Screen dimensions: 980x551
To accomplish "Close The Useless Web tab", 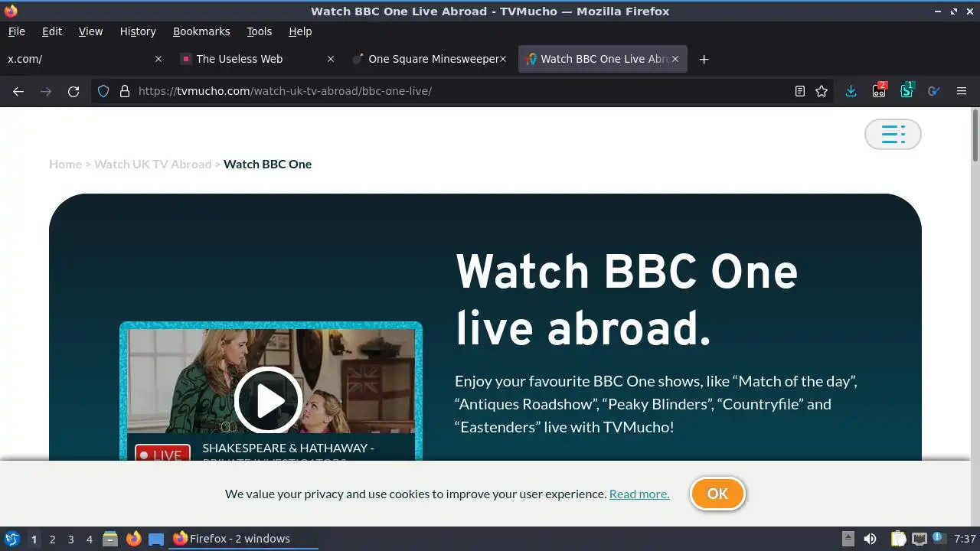I will pos(331,59).
